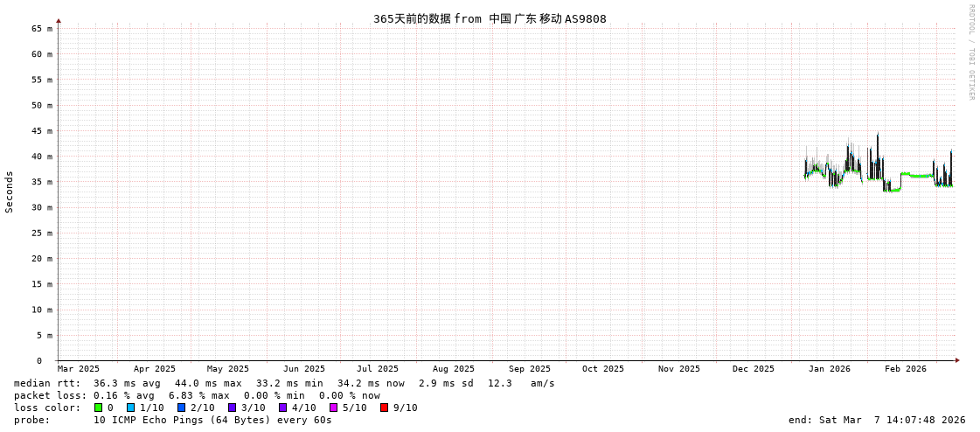The width and height of the screenshot is (980, 432).
Task: Click the Seconds Y axis title
Action: click(10, 192)
